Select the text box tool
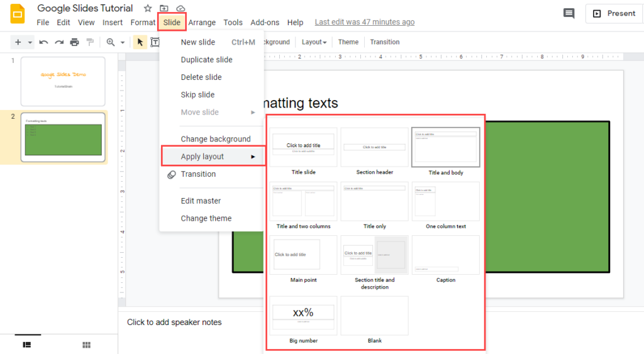This screenshot has width=644, height=354. [155, 42]
